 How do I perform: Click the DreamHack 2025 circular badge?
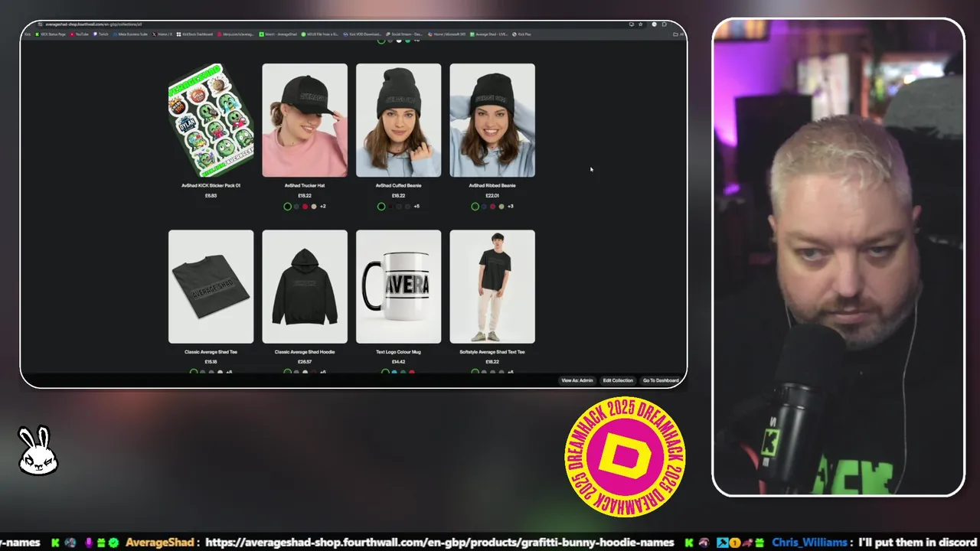[625, 456]
